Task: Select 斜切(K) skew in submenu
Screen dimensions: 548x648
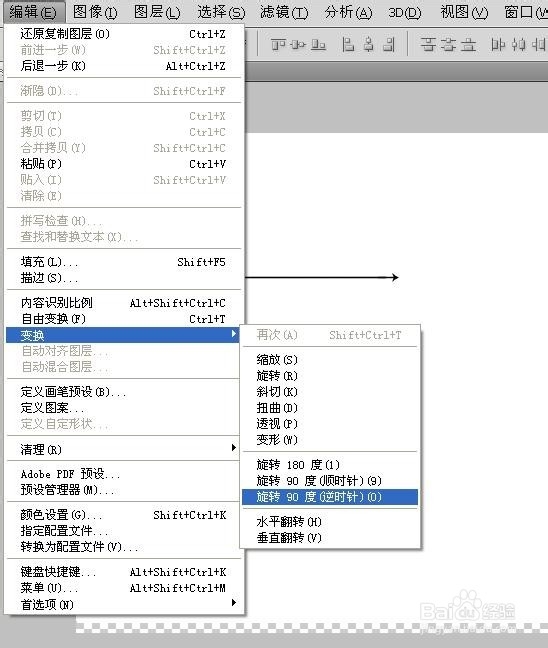Action: [x=330, y=392]
